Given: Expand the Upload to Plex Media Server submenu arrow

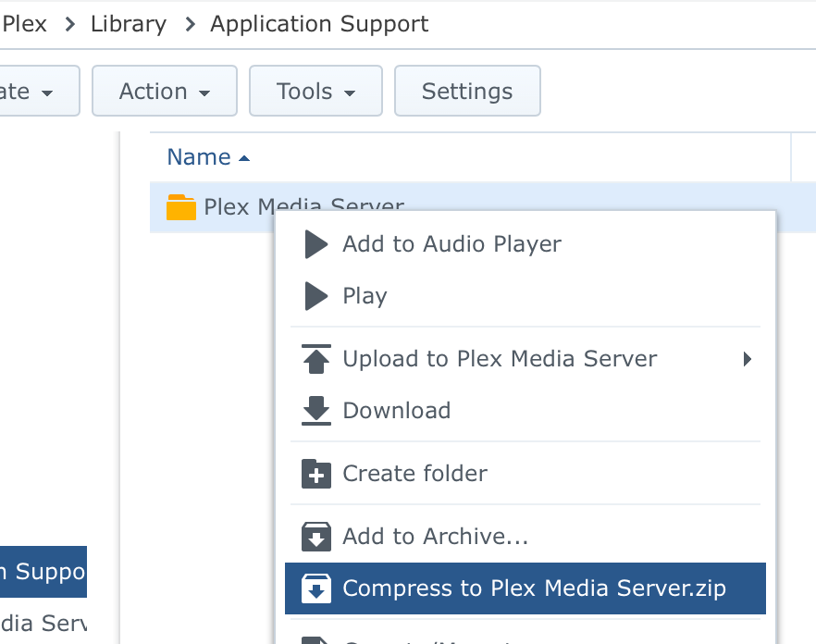Looking at the screenshot, I should 748,359.
